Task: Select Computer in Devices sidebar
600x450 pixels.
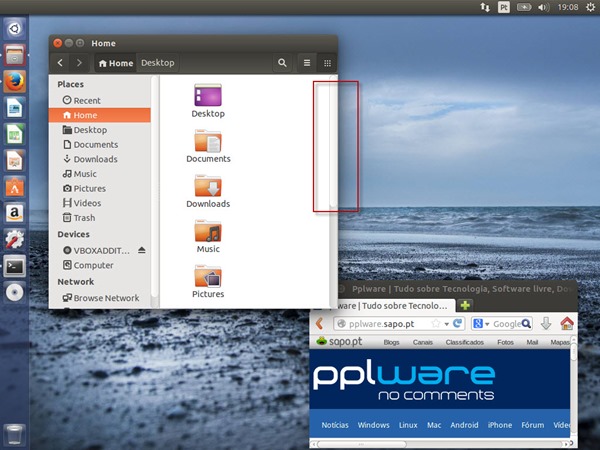Action: (x=99, y=265)
